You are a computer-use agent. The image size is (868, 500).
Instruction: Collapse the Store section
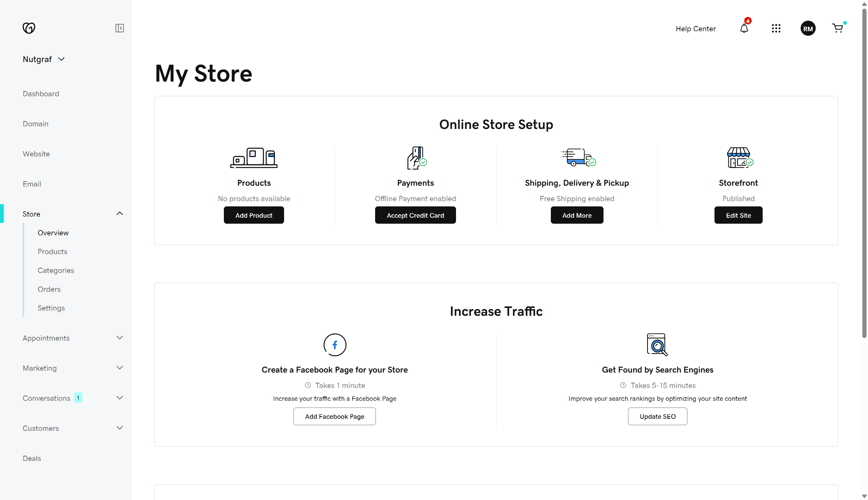click(x=119, y=213)
